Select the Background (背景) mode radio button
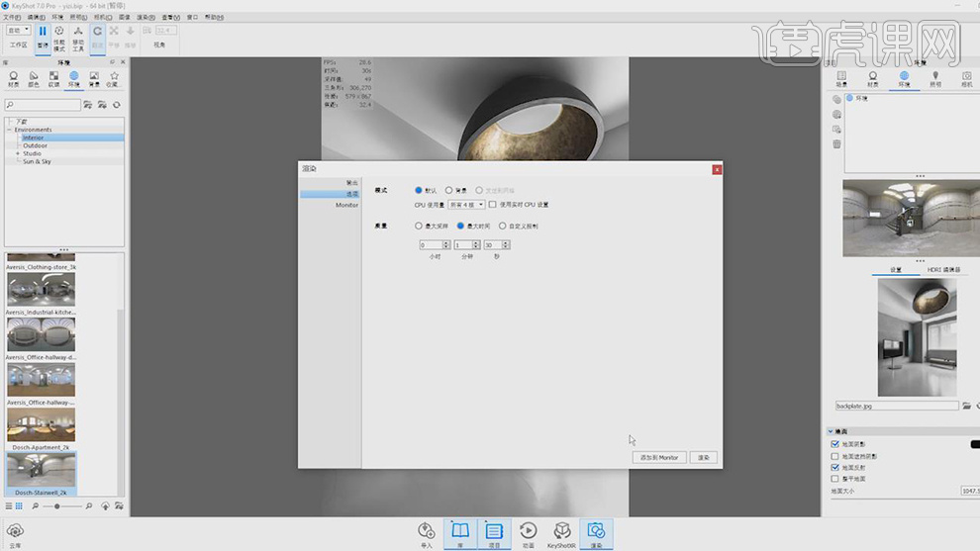 pyautogui.click(x=449, y=190)
